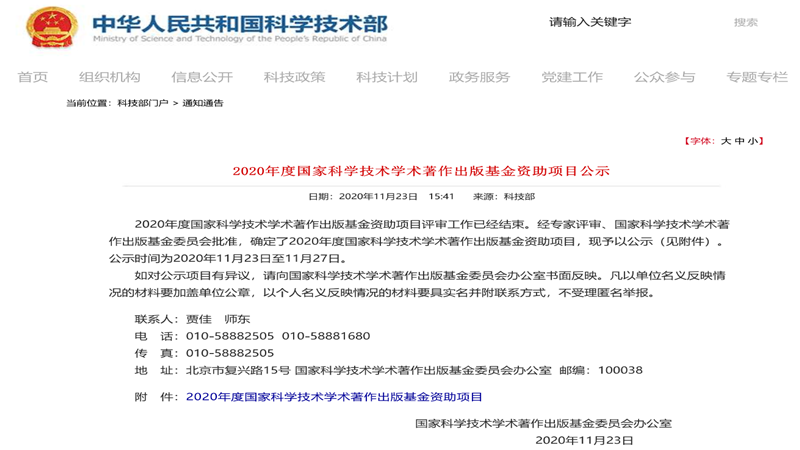Open the 科技政策 navigation item
800x450 pixels.
click(x=294, y=77)
